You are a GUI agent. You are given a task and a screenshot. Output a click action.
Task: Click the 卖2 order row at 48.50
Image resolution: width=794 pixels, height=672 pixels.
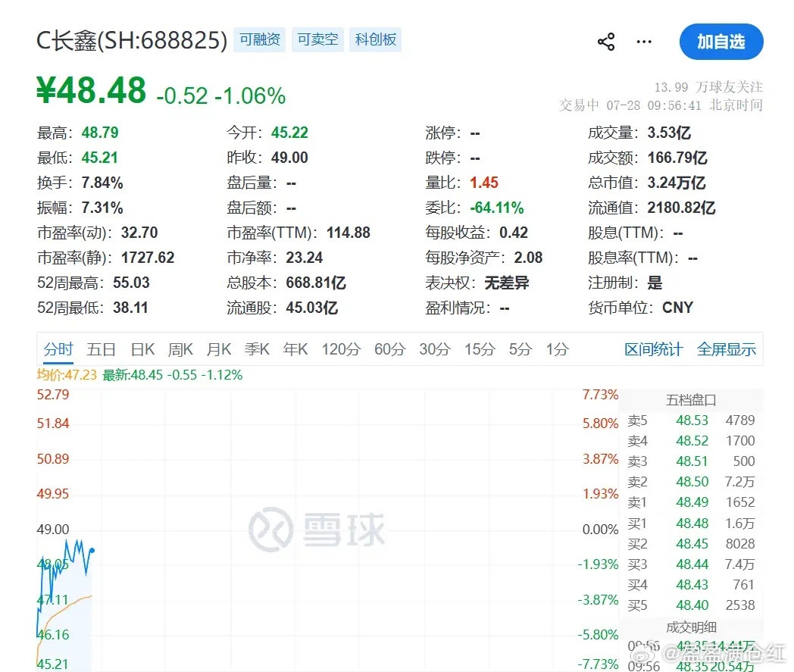691,482
